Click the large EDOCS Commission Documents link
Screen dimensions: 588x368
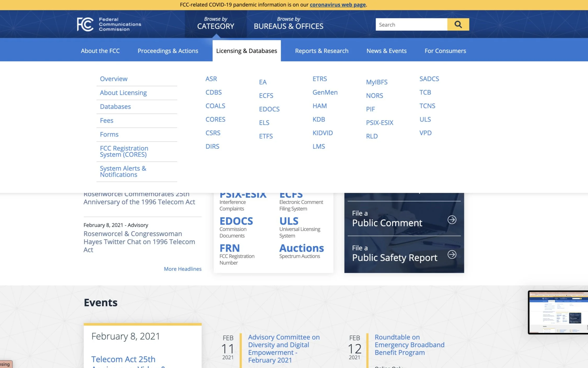coord(236,221)
